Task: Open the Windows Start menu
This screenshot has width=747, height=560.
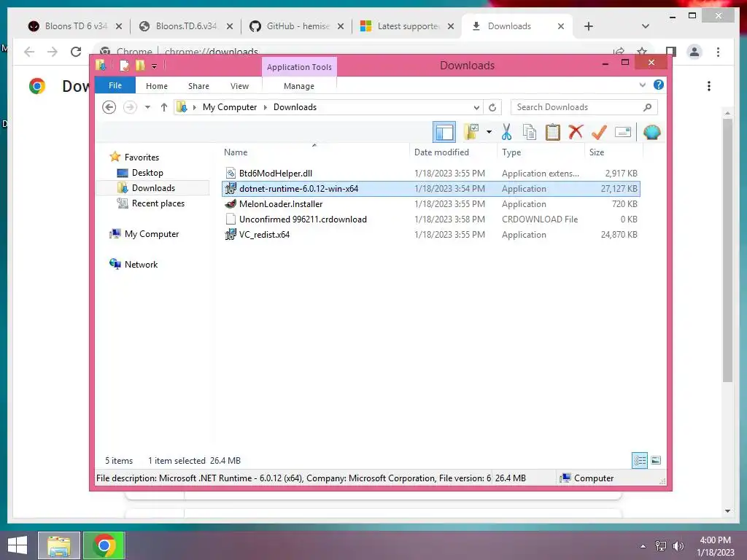Action: [18, 545]
